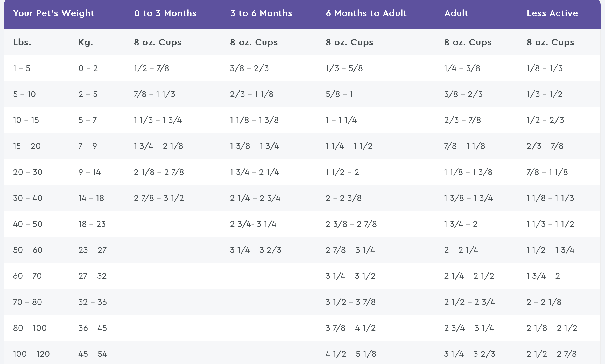Click the "70 – 80" lbs weight cell
The height and width of the screenshot is (364, 605).
click(27, 302)
